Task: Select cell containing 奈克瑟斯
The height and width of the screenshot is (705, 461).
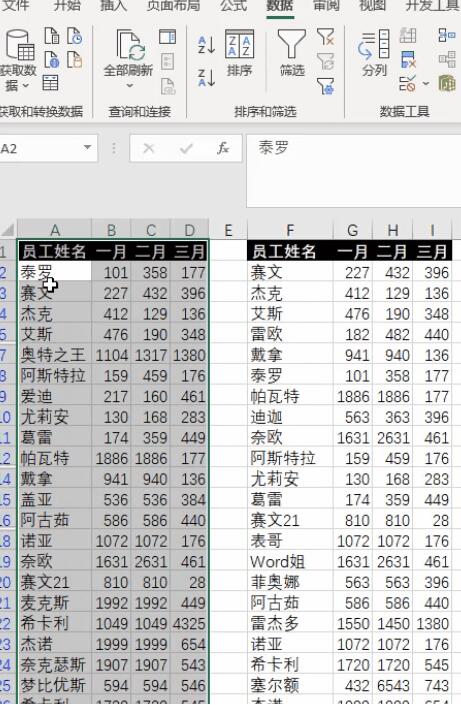Action: click(x=54, y=665)
